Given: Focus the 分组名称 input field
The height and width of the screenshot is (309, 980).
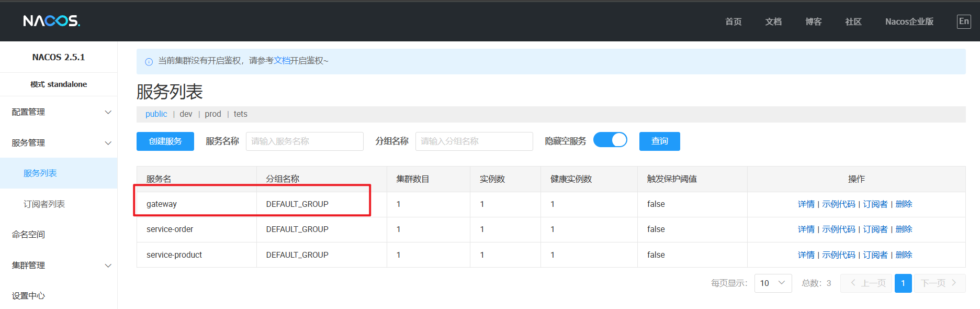Looking at the screenshot, I should click(474, 141).
